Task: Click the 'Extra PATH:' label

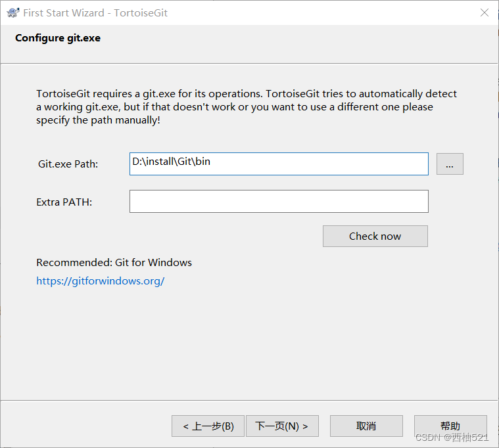Action: pyautogui.click(x=64, y=202)
